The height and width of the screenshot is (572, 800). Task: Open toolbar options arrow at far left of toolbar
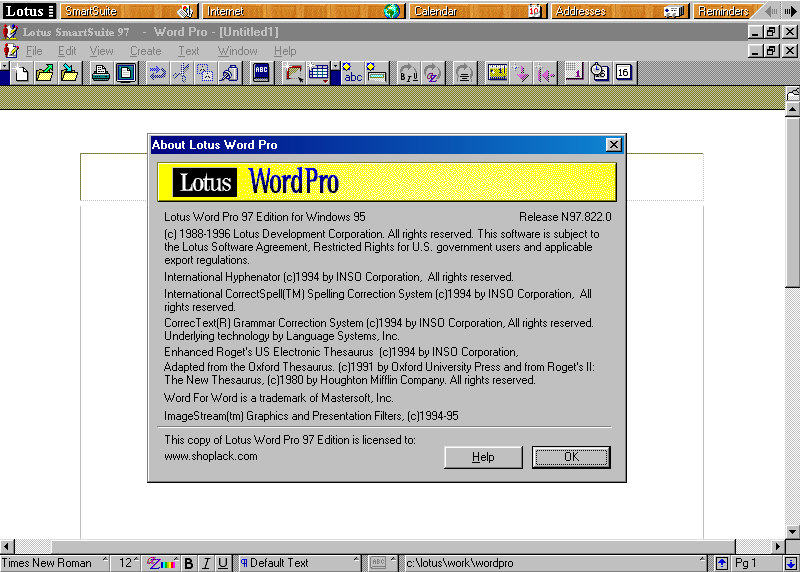click(4, 66)
